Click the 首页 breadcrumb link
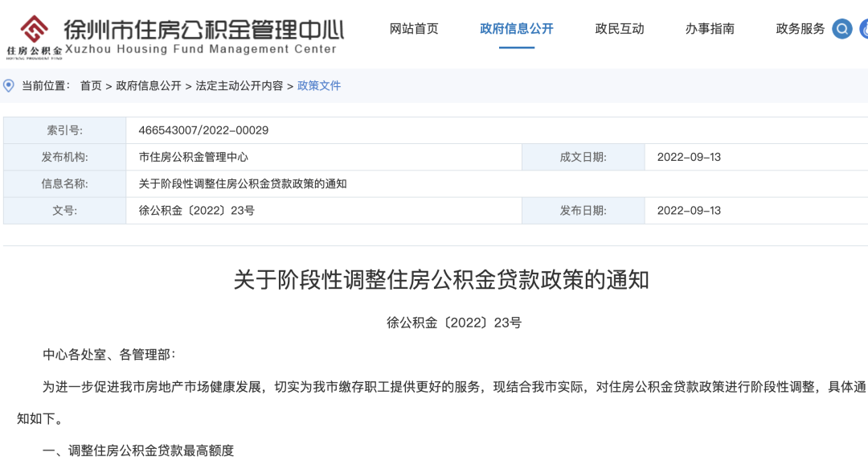Screen dimensions: 868x465 [x=91, y=86]
